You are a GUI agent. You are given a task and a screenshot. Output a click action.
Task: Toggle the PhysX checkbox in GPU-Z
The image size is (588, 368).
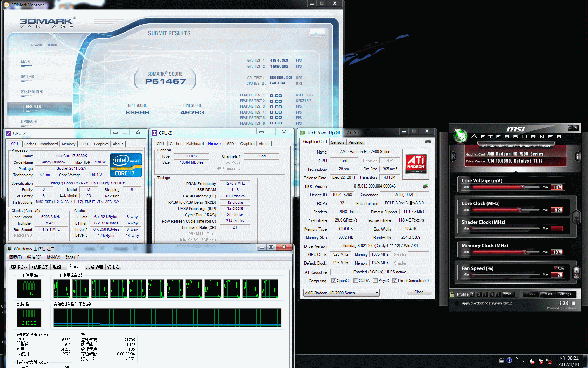point(375,281)
